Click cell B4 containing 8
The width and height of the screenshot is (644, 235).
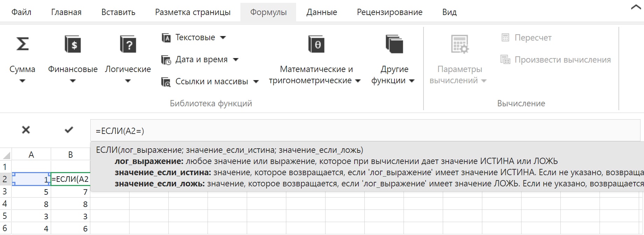coord(70,204)
